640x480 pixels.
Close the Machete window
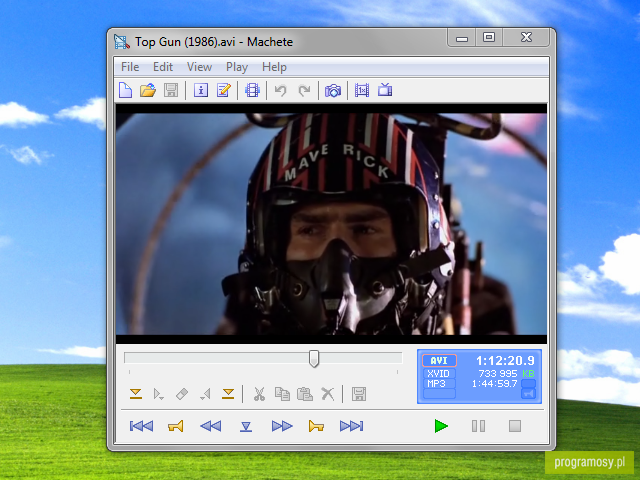click(x=527, y=38)
